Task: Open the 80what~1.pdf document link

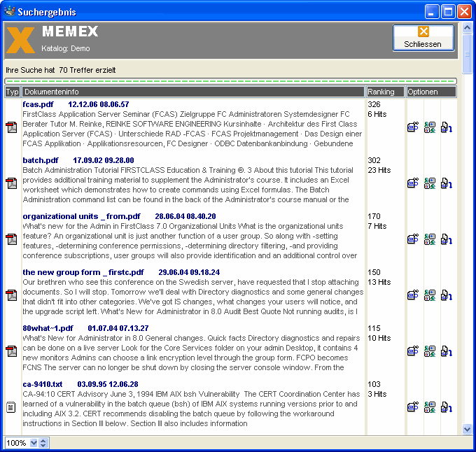Action: tap(48, 328)
